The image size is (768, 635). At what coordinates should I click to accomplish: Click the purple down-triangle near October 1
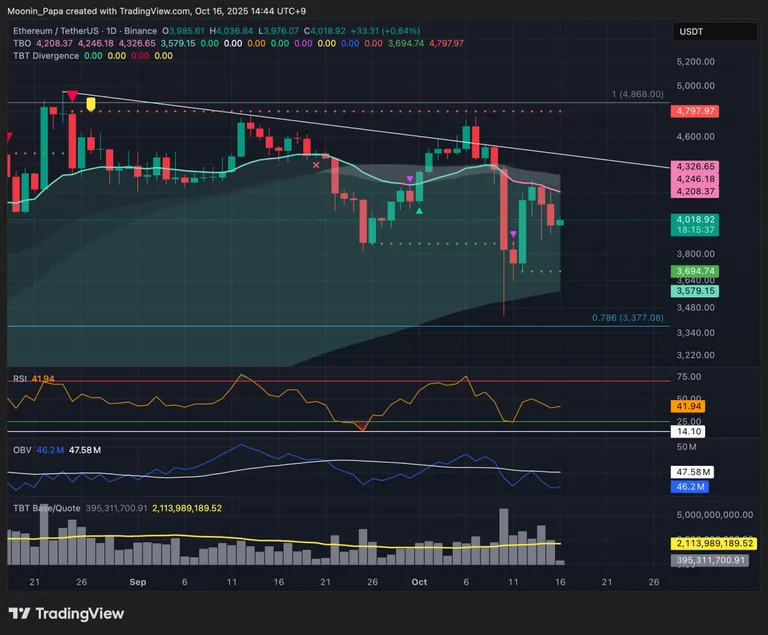[408, 179]
